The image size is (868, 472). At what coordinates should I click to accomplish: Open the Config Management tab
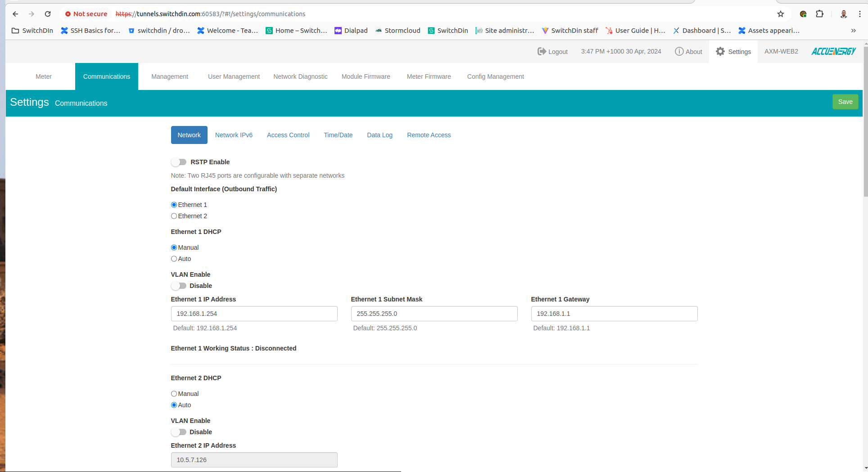[495, 76]
